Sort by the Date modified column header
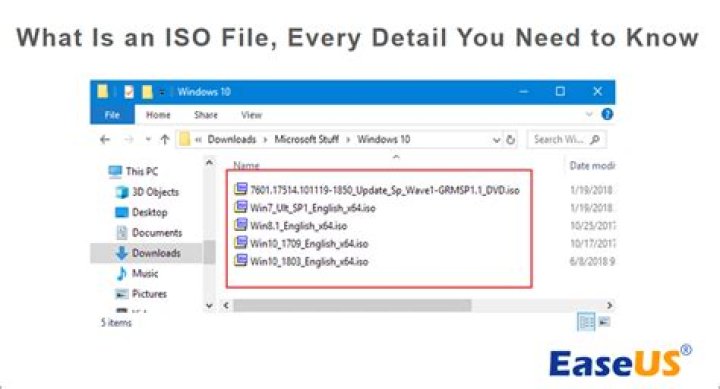 [592, 165]
